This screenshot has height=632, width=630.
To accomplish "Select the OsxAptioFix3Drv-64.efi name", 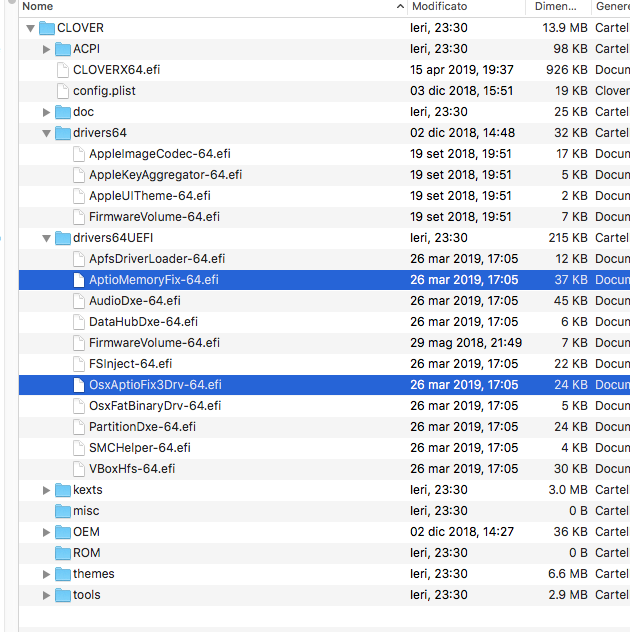I will tap(155, 385).
